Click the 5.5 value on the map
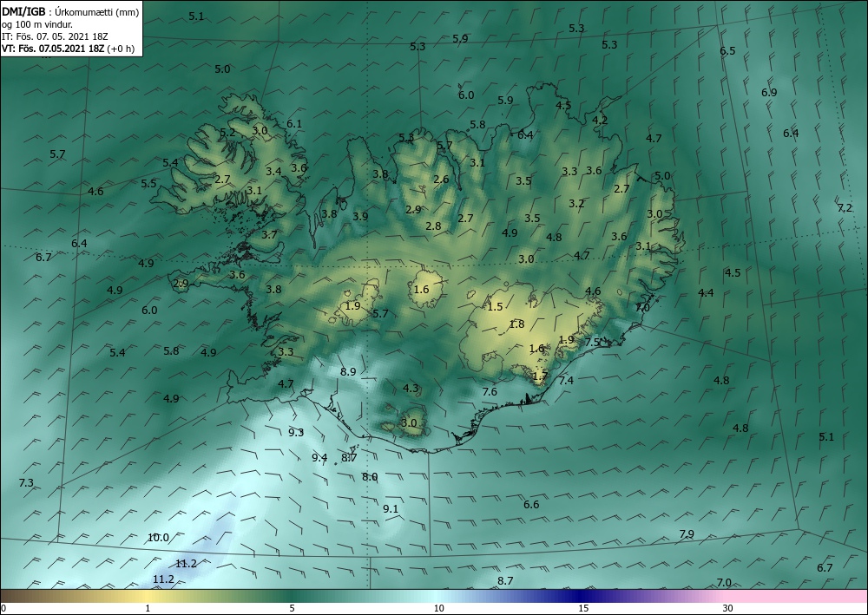 (x=148, y=184)
